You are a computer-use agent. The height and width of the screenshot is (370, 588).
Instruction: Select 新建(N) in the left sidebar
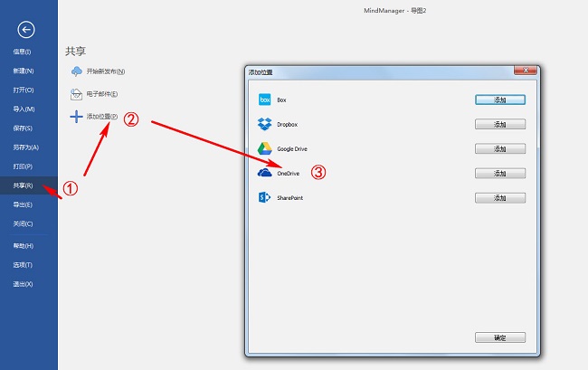coord(24,71)
